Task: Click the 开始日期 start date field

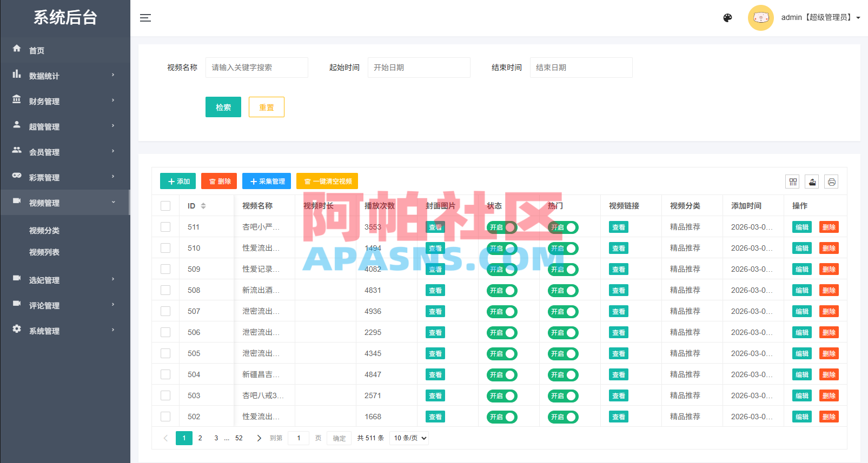Action: (419, 68)
